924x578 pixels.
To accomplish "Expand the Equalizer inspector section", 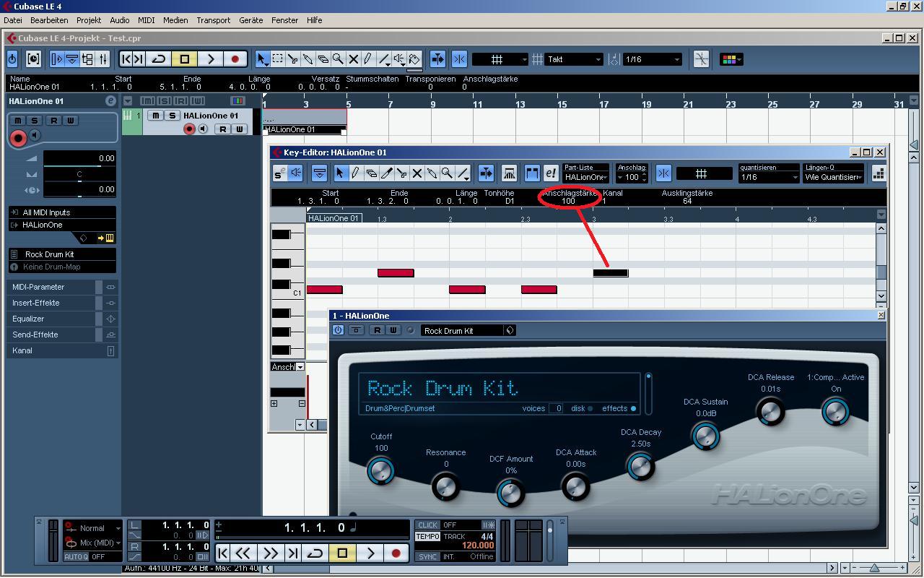I will point(62,319).
